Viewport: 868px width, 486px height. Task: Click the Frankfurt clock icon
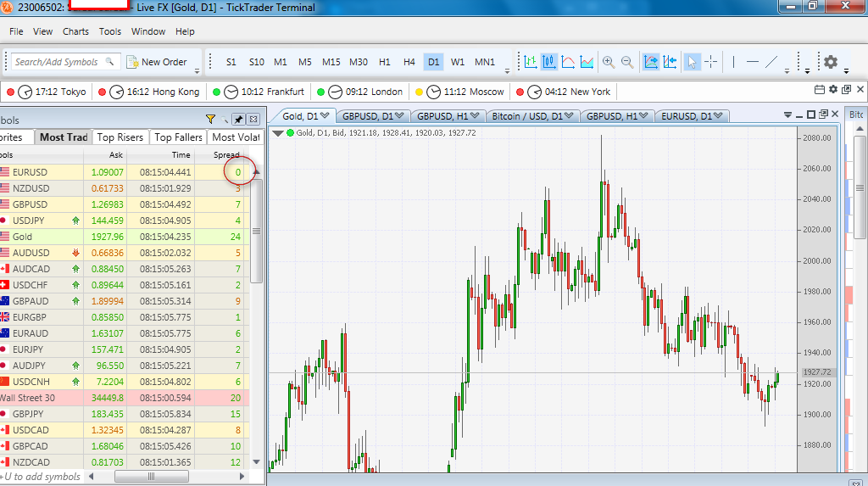231,92
